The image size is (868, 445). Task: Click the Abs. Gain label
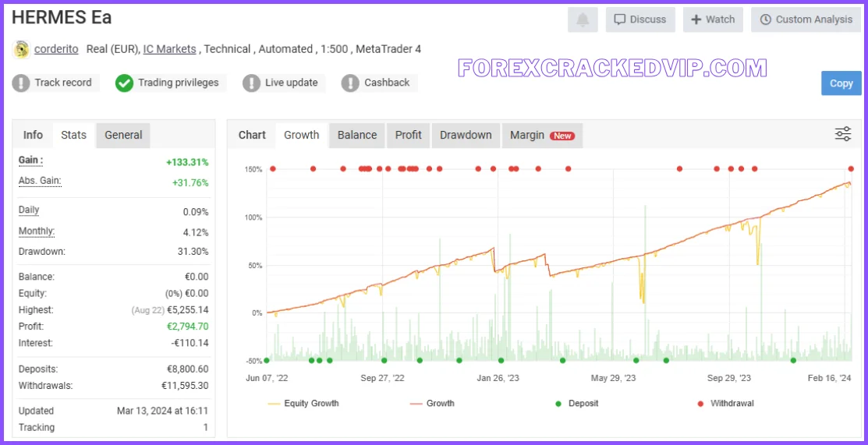tap(40, 181)
